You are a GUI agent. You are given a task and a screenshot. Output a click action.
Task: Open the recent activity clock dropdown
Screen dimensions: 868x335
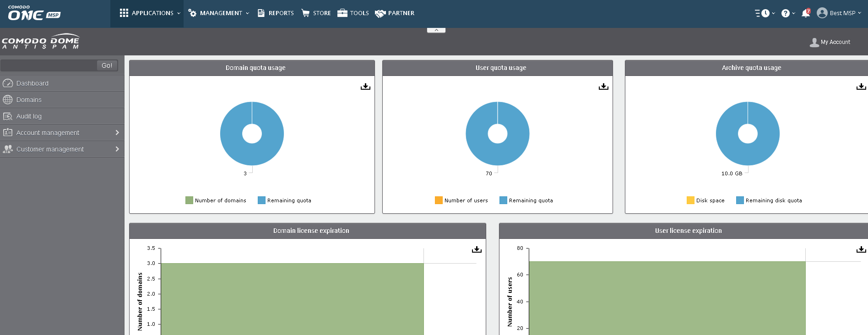click(765, 13)
